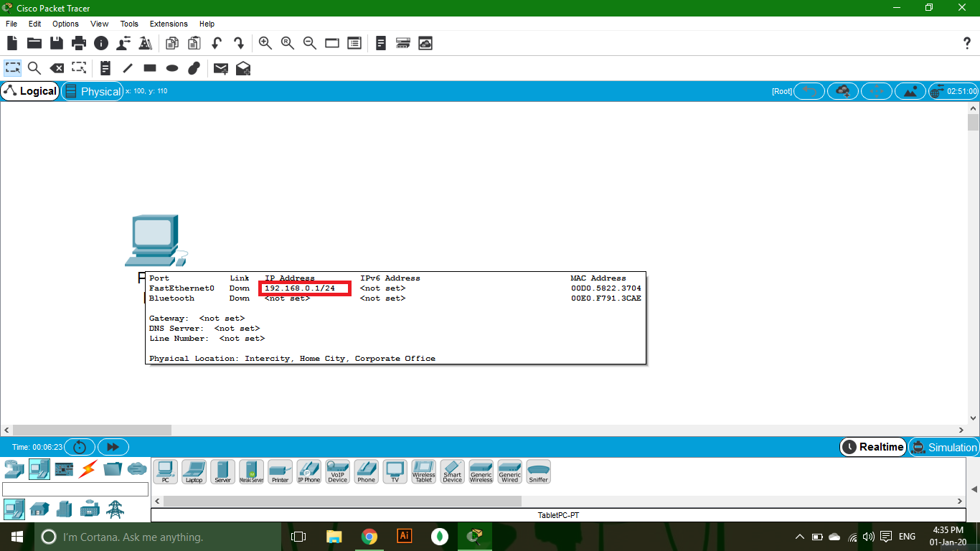Screen dimensions: 980x551
Task: Reset zoom with the R magnifier
Action: tap(288, 43)
